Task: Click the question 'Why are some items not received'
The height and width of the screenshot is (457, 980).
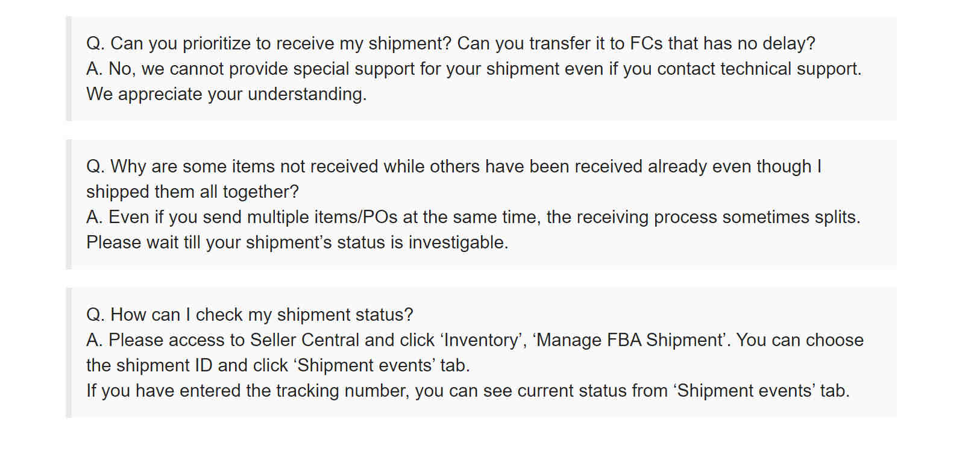Action: pos(454,166)
